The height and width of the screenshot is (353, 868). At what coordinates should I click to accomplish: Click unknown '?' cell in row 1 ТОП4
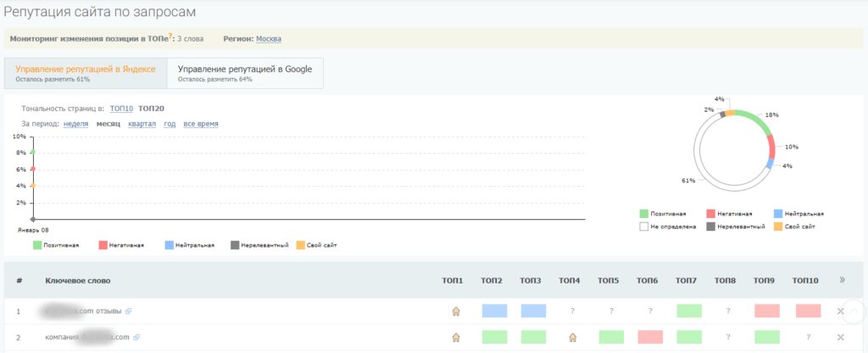tap(572, 311)
